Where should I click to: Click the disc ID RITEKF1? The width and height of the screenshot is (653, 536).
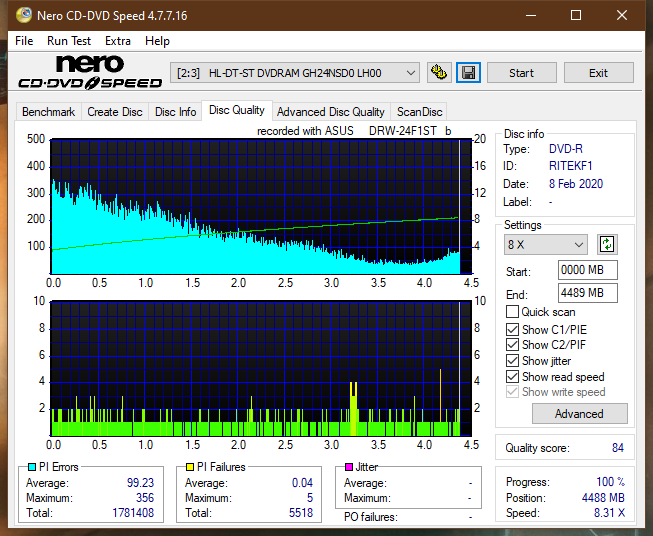coord(571,166)
